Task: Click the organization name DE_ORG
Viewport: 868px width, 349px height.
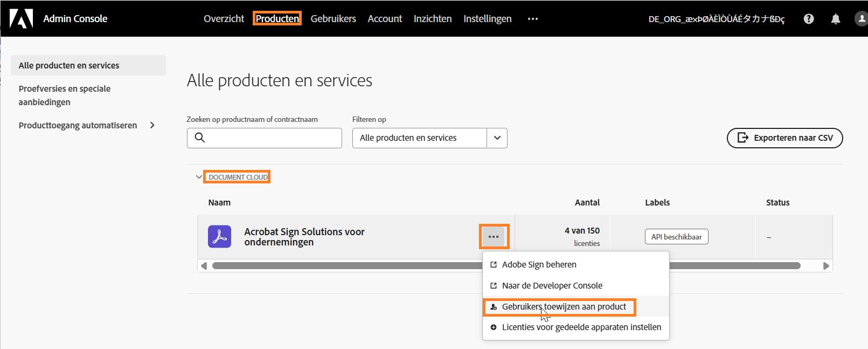Action: click(x=717, y=19)
